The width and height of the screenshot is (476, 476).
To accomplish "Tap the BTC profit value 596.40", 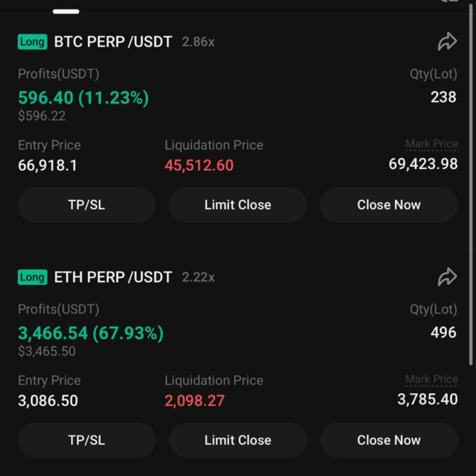I will [x=46, y=97].
